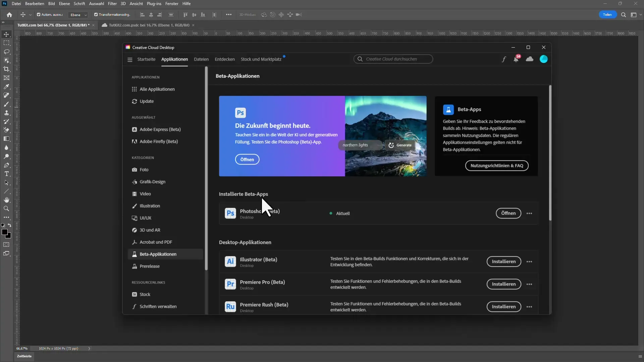Click the zoom percentage field 66,67%
Viewport: 644px width, 362px height.
click(x=22, y=349)
